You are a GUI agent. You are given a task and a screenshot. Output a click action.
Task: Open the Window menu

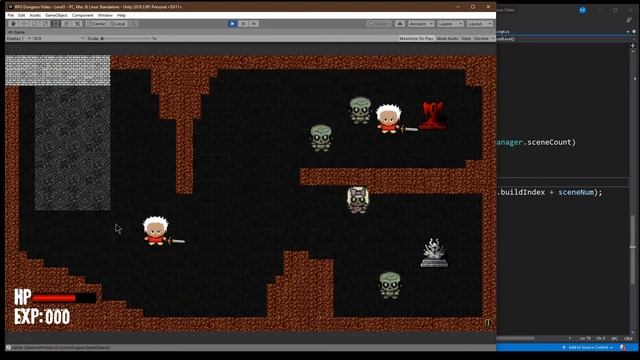[x=105, y=15]
